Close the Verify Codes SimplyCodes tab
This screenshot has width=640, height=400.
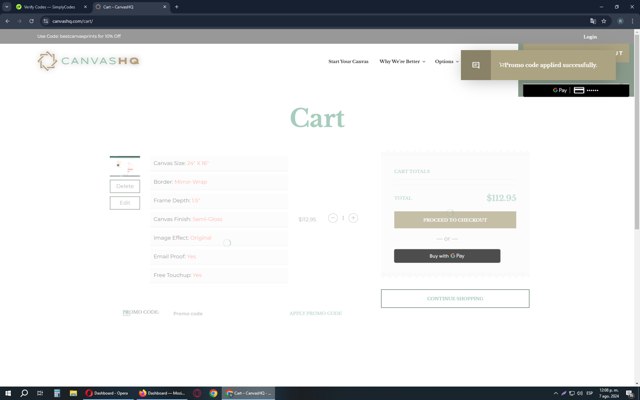click(85, 7)
